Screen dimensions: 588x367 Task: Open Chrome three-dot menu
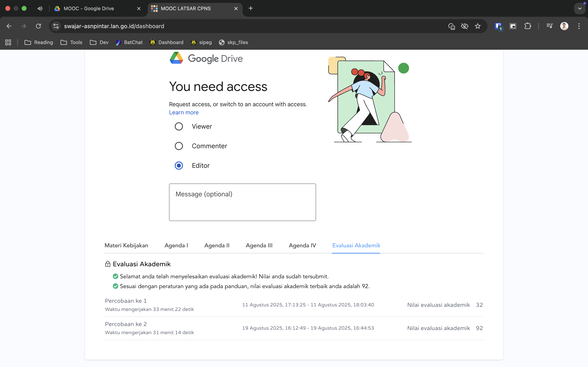point(579,26)
